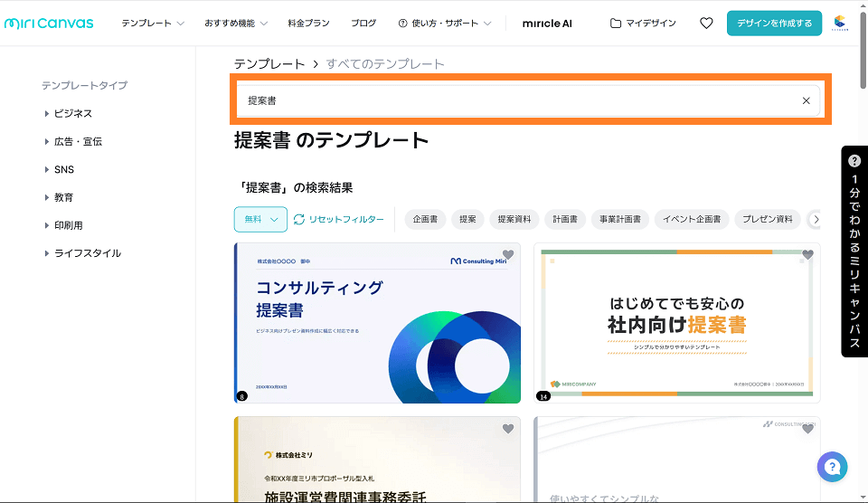The image size is (868, 503).
Task: Click the user profile avatar icon
Action: tap(840, 23)
